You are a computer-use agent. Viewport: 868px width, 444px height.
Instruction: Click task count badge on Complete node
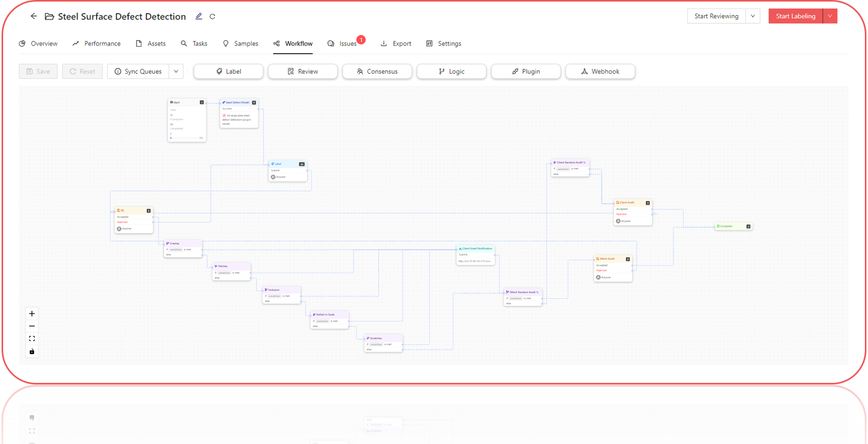tap(748, 227)
